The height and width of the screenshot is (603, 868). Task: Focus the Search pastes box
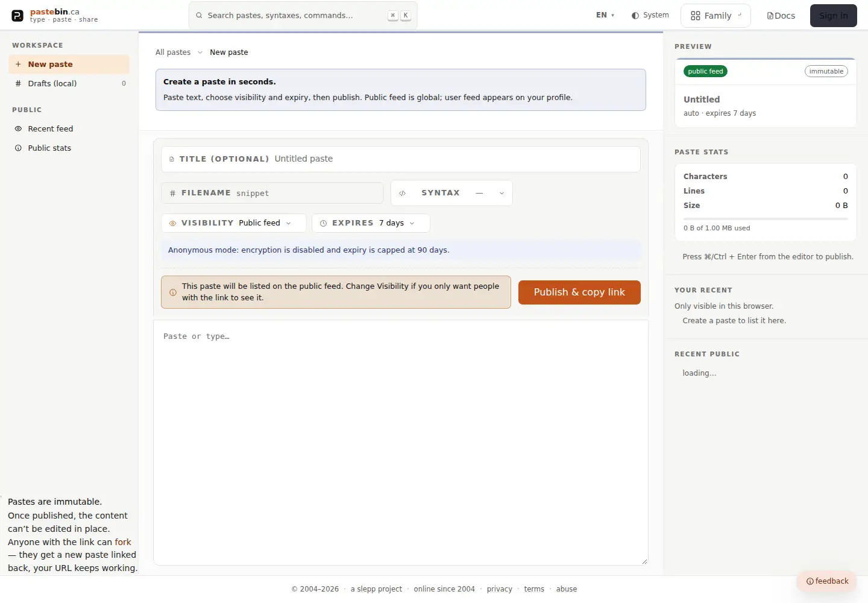(303, 16)
